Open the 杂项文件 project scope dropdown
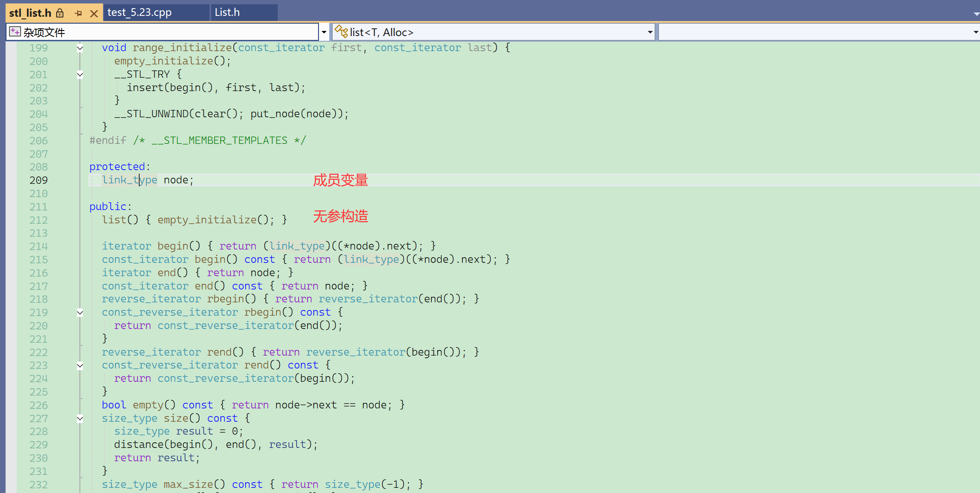Viewport: 980px width, 493px height. point(324,32)
